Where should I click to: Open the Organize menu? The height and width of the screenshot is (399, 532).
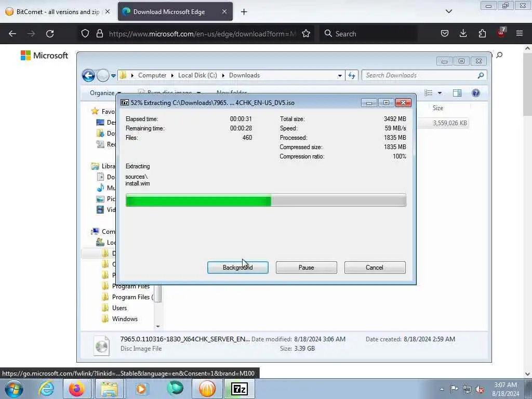point(105,92)
